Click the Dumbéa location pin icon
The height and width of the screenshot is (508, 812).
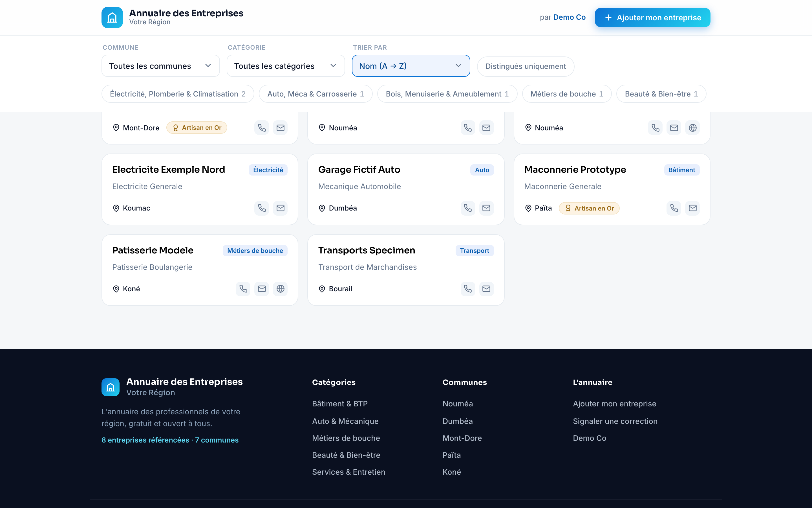click(x=322, y=208)
